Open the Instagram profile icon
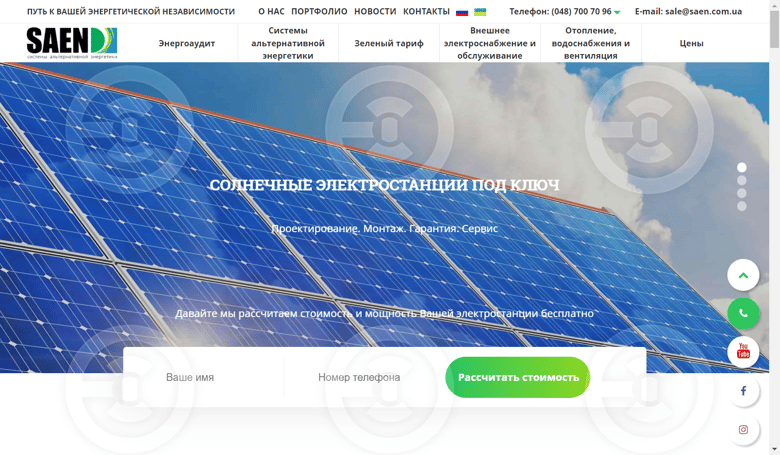The image size is (780, 455). pos(743,429)
